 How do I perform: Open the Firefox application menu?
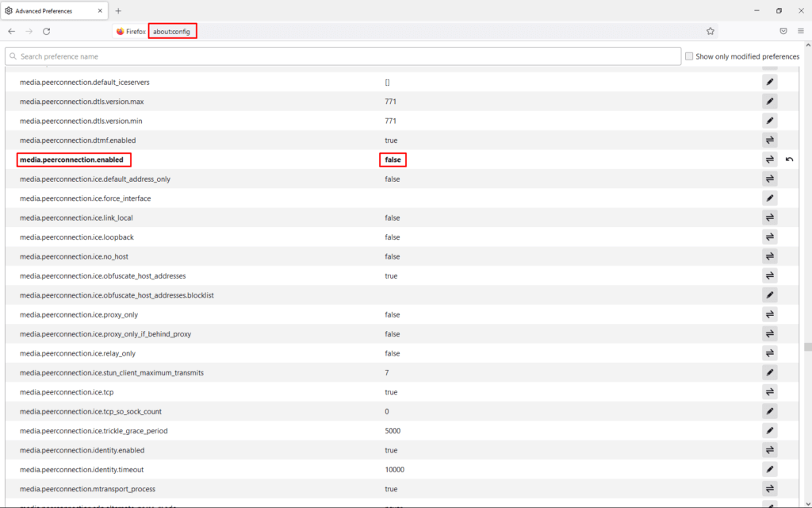coord(802,31)
